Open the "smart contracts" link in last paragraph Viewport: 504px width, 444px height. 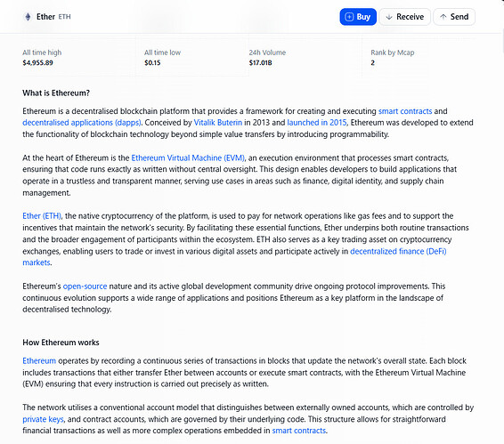pos(299,431)
